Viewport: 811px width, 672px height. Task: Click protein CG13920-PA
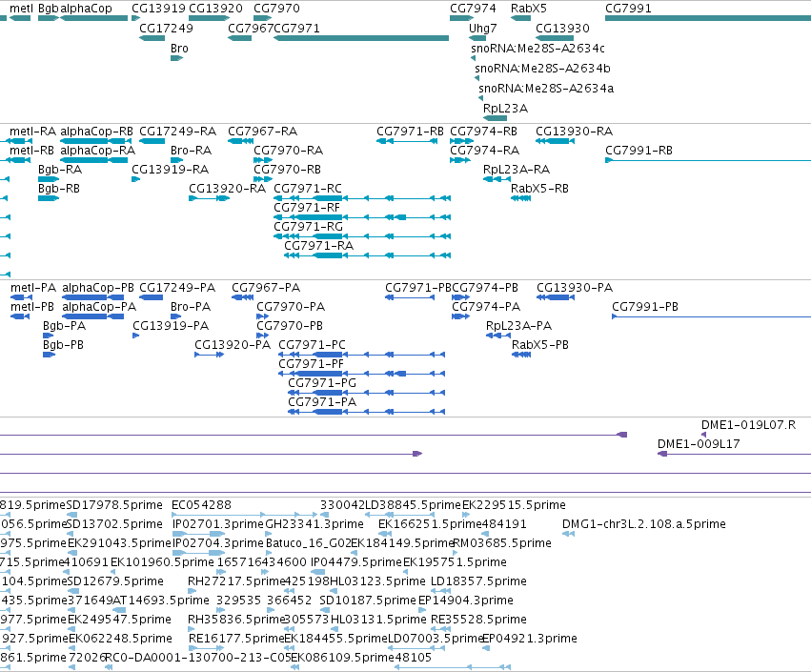pyautogui.click(x=233, y=346)
